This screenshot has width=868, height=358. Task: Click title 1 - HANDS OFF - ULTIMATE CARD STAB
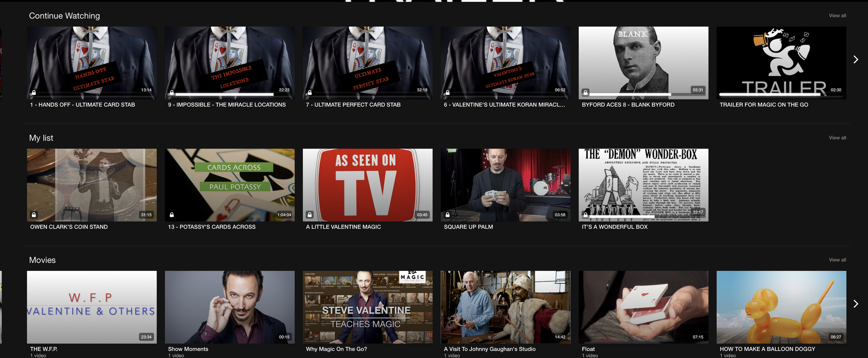click(x=83, y=105)
